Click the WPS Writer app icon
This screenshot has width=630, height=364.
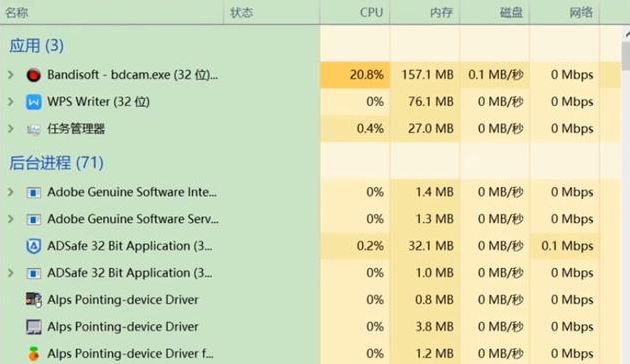[x=33, y=102]
